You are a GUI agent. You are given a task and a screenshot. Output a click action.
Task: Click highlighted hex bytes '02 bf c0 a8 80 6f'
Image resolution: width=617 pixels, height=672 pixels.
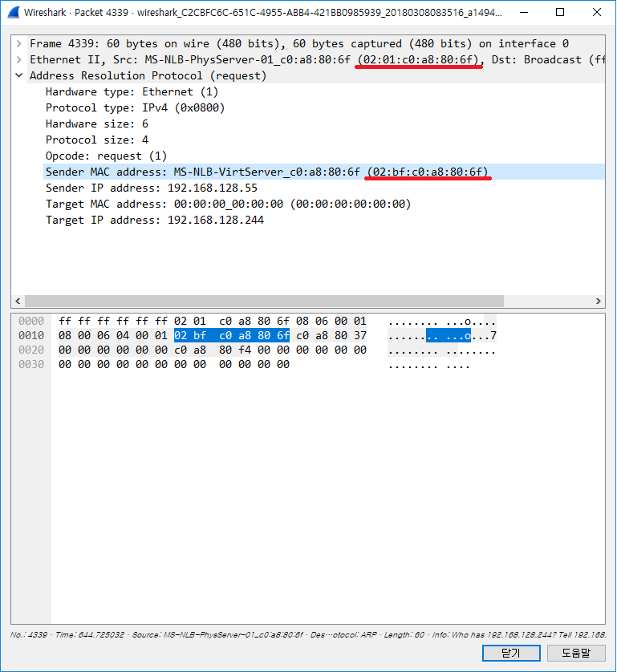(232, 335)
